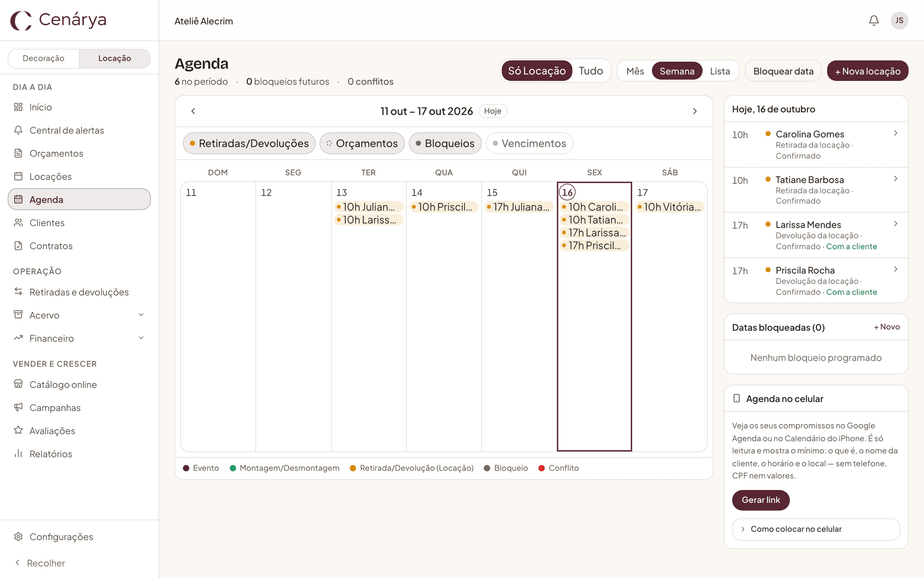The width and height of the screenshot is (924, 578).
Task: Open Carolina Gomes appointment chevron
Action: [x=896, y=133]
